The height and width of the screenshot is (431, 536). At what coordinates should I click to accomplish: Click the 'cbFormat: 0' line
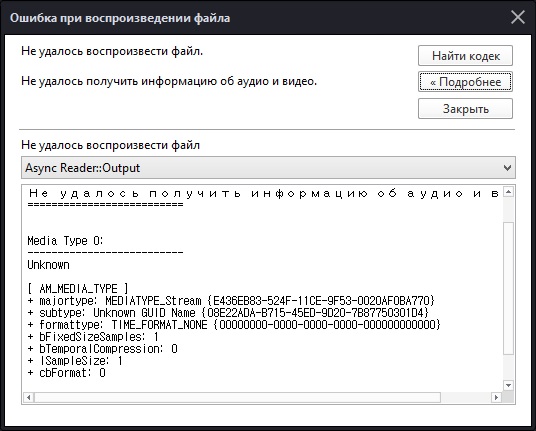tap(67, 373)
